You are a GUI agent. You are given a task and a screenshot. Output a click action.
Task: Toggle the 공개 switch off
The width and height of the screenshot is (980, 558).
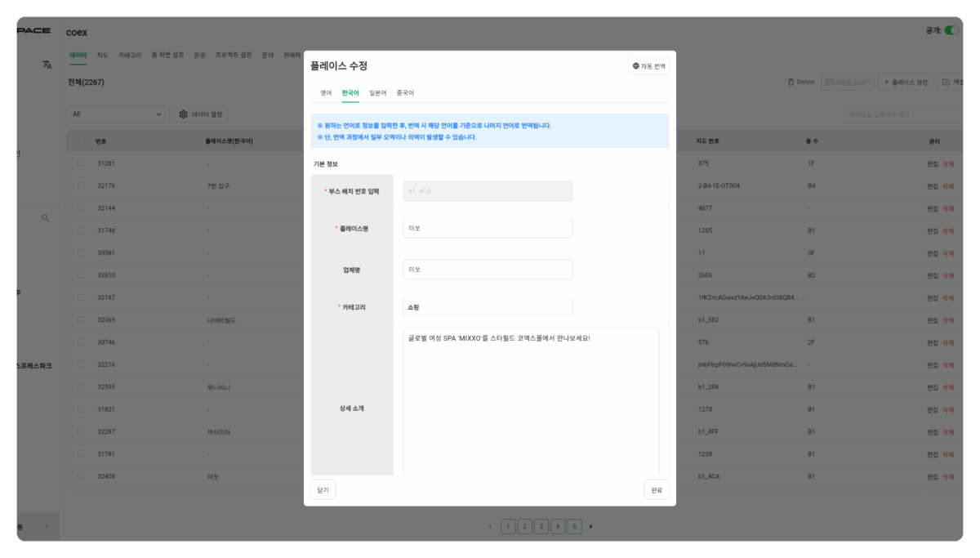coord(952,30)
